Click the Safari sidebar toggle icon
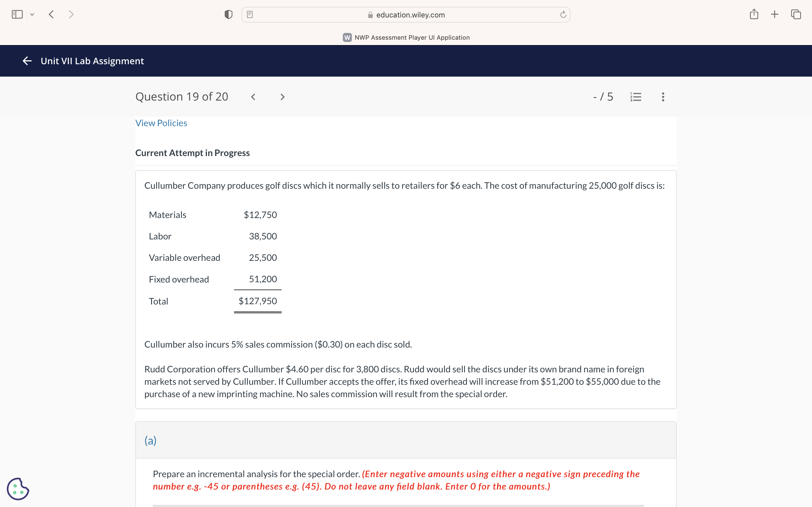The width and height of the screenshot is (812, 507). (17, 14)
